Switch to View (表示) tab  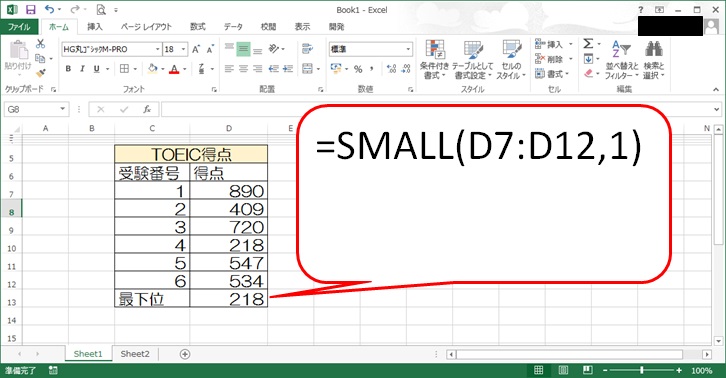coord(302,27)
